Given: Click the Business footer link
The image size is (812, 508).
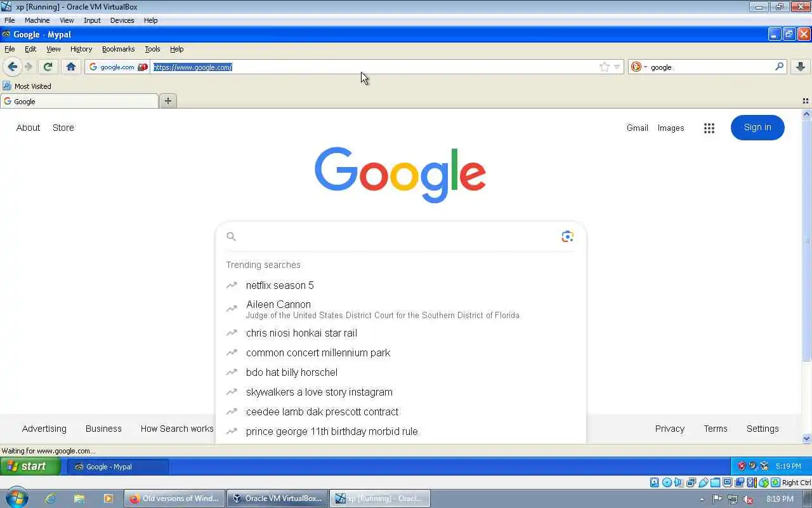Looking at the screenshot, I should (x=103, y=429).
